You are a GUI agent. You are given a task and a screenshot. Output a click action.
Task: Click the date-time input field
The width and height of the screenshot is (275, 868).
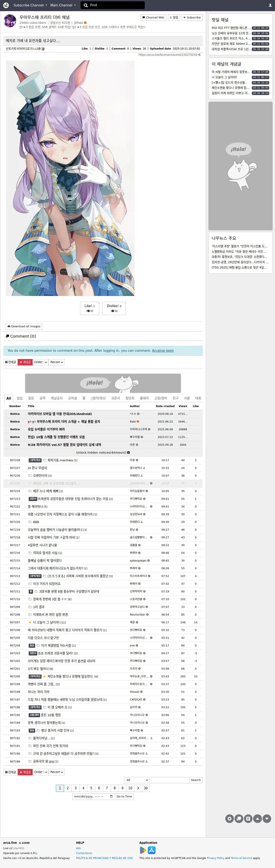tap(94, 797)
